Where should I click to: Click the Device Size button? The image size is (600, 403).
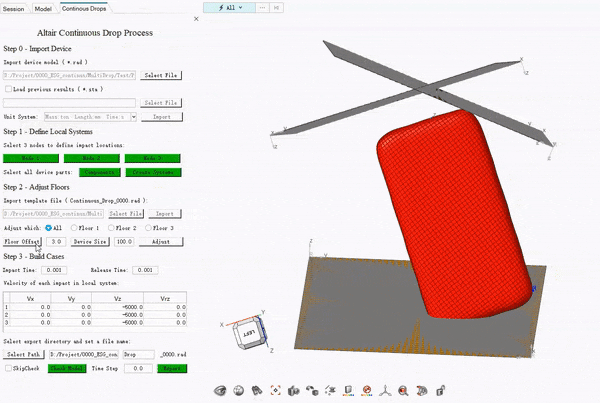click(x=90, y=241)
